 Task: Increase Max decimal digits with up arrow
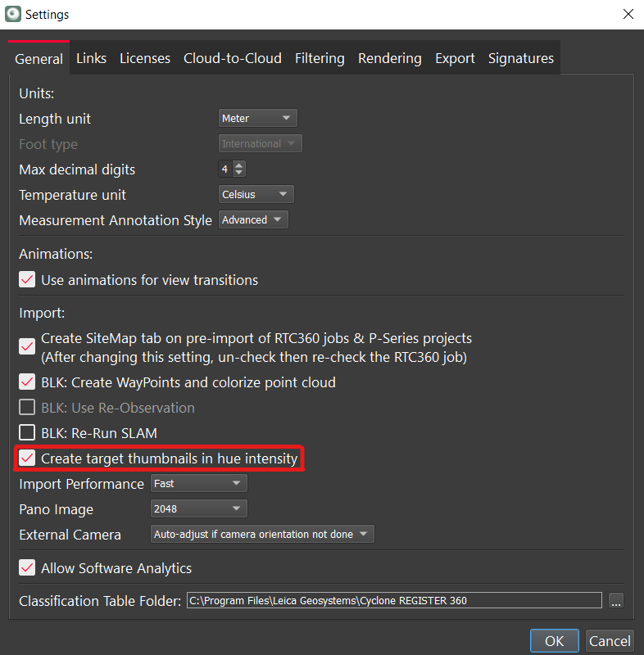click(x=239, y=165)
